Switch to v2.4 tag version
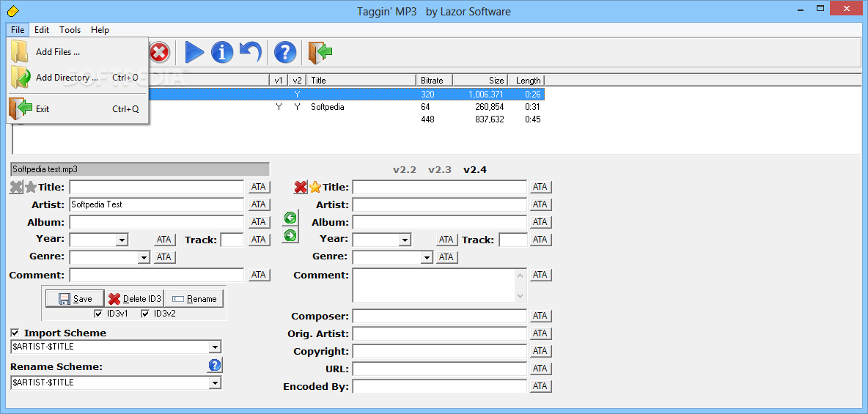The width and height of the screenshot is (868, 414). [475, 169]
